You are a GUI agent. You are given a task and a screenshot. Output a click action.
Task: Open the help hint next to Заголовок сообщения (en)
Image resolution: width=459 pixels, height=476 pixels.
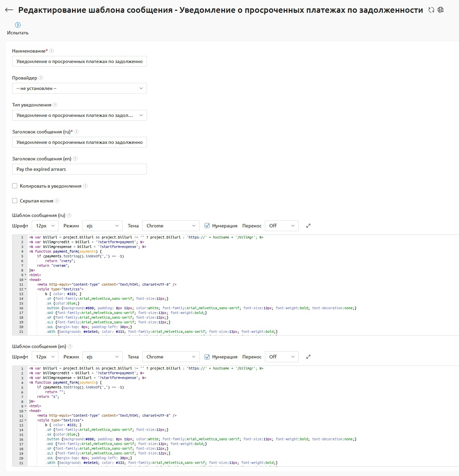coord(75,159)
